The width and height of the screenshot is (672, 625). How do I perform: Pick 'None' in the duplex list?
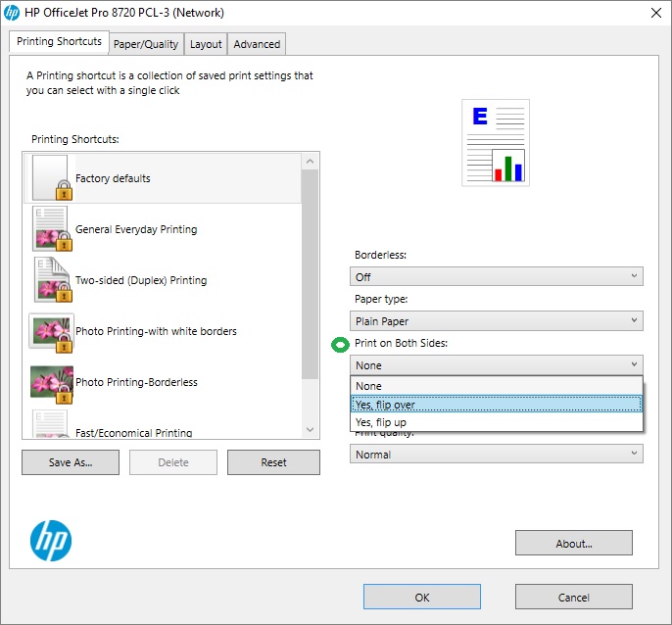[496, 386]
